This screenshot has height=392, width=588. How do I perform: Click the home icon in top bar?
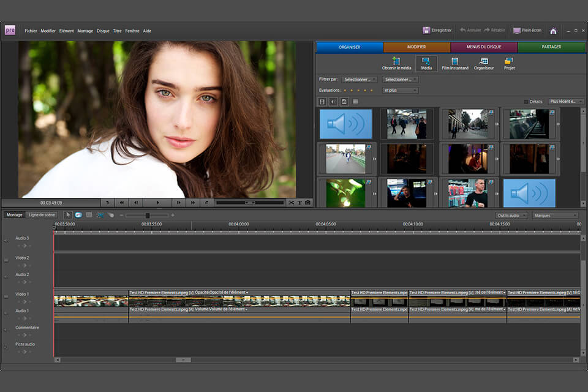[x=553, y=31]
